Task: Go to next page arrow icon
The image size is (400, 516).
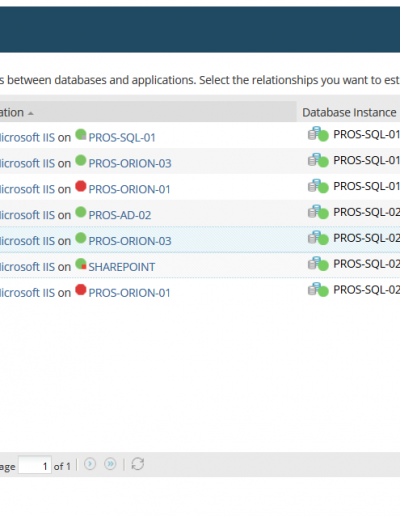Action: 90,464
